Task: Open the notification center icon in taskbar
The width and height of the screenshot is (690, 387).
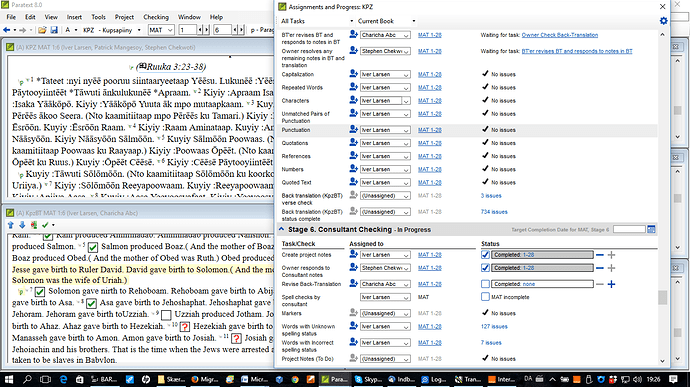Action: point(673,379)
